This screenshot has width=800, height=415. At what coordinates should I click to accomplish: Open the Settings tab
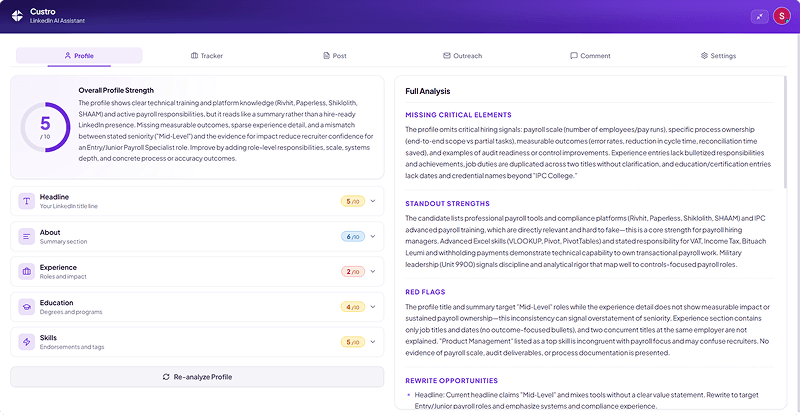pos(718,56)
